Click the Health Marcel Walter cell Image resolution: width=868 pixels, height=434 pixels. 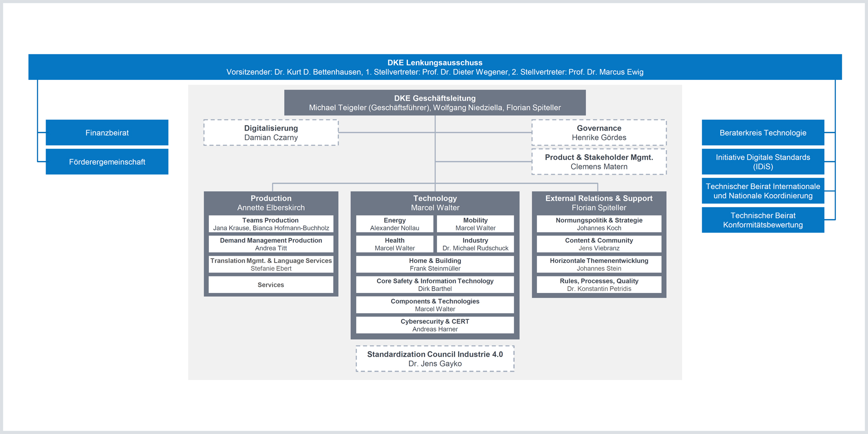(x=395, y=244)
